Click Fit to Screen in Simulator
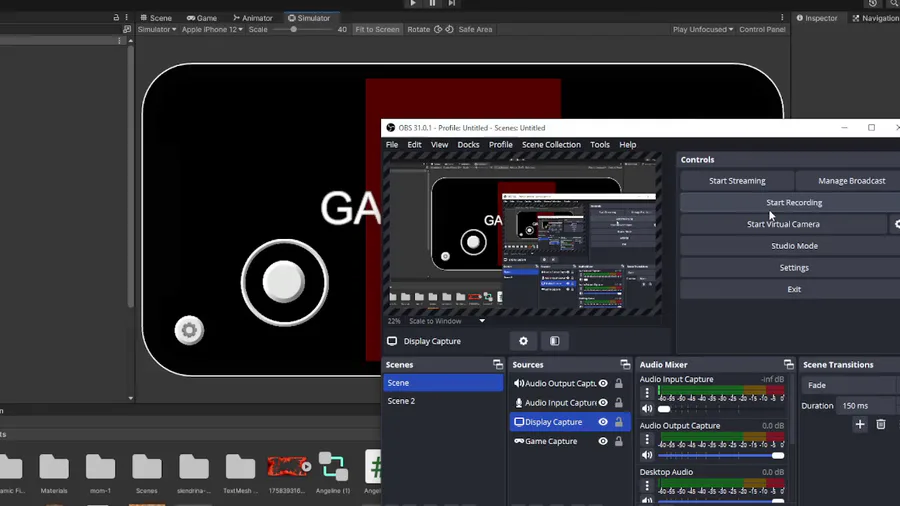This screenshot has width=900, height=506. 377,29
